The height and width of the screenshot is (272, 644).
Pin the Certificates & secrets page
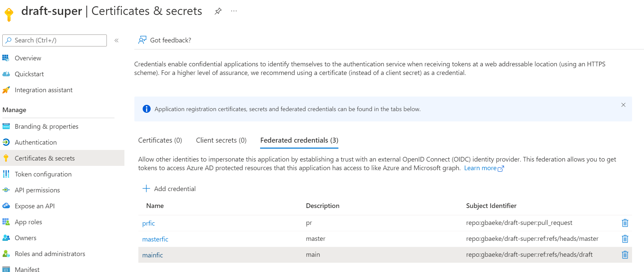click(x=218, y=11)
